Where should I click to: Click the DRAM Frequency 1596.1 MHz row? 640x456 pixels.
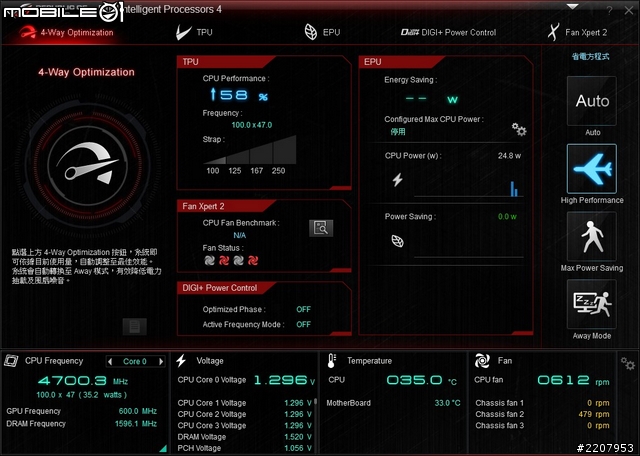(81, 424)
